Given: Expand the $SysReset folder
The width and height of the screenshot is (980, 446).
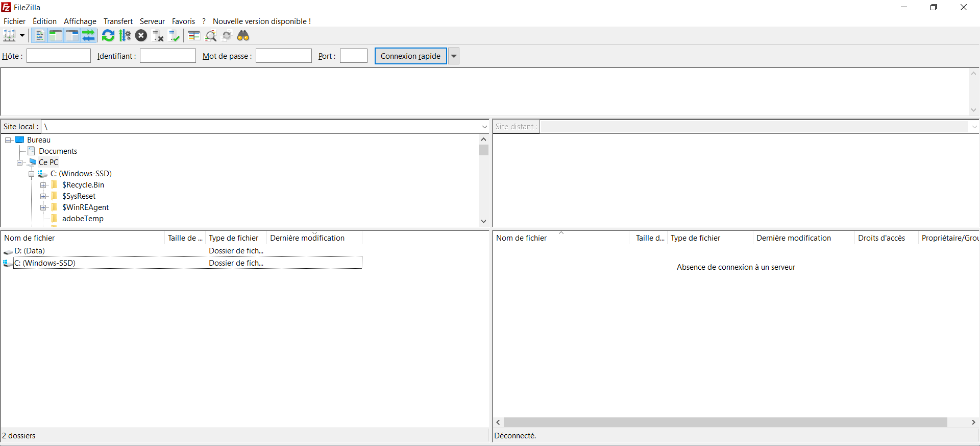Looking at the screenshot, I should point(43,196).
